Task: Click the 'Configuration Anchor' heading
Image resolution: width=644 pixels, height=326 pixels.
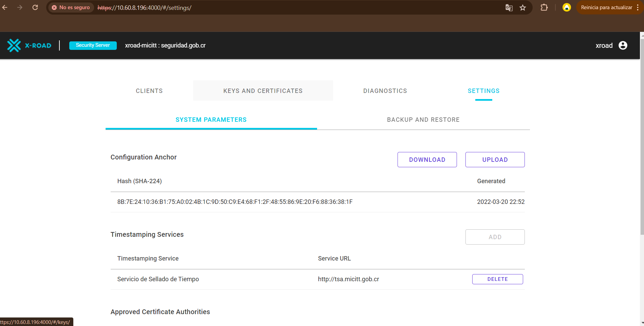Action: click(144, 157)
